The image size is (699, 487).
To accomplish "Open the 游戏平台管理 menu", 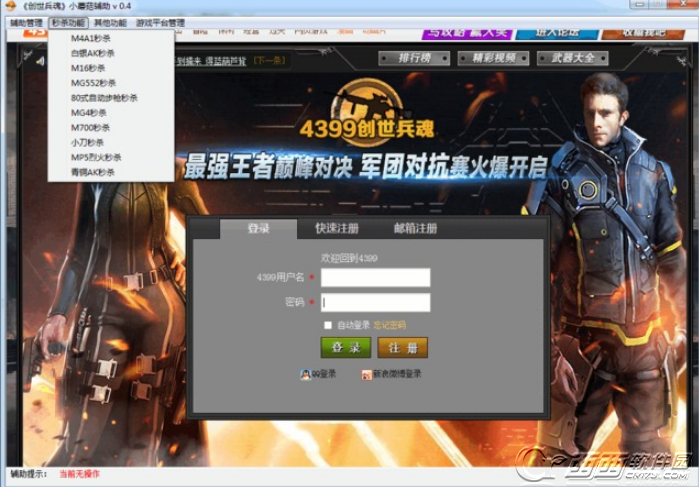I will [160, 23].
